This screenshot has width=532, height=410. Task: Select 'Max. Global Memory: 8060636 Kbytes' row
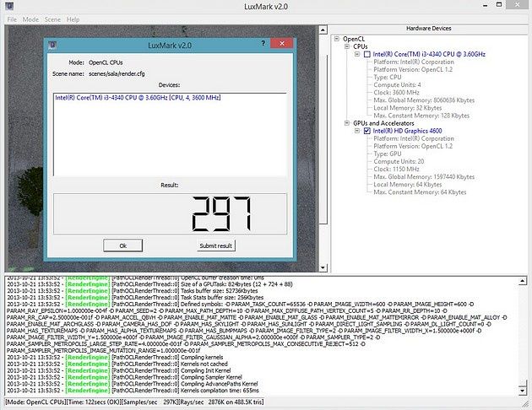coord(424,100)
